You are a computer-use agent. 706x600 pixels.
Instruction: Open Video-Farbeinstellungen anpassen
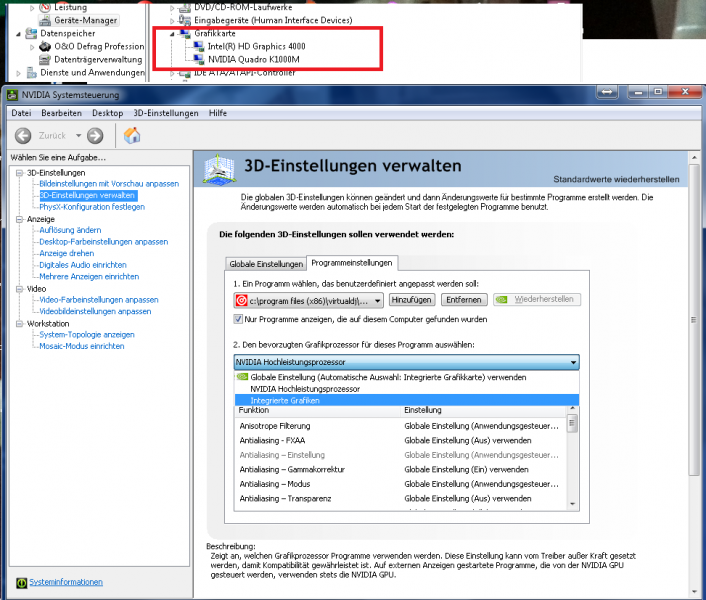[99, 300]
